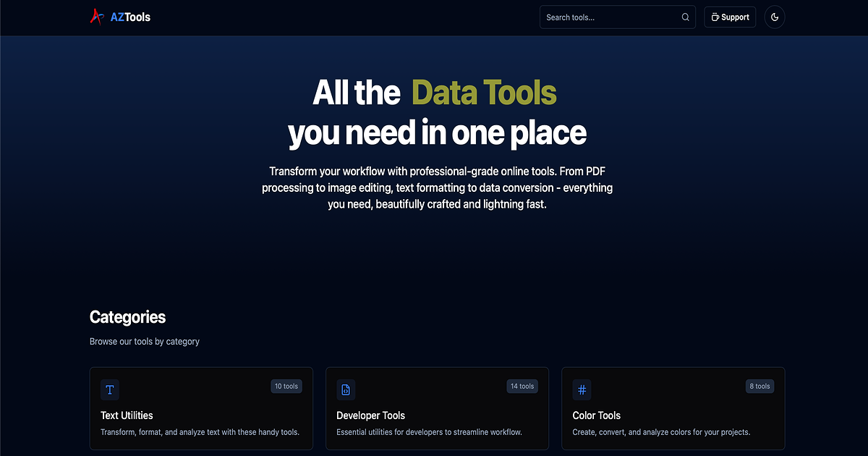The width and height of the screenshot is (868, 456).
Task: Open the Color Tools category card
Action: click(673, 409)
